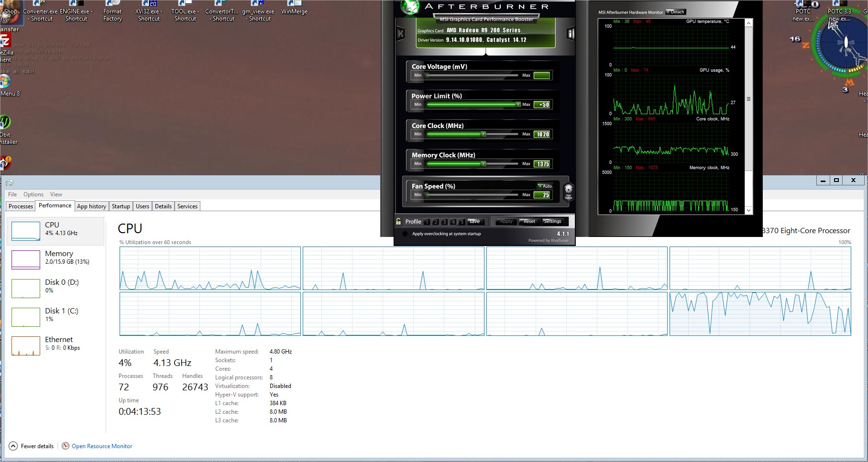Screen dimensions: 868x462
Task: Click the Core Clock slider handle
Action: [x=483, y=134]
